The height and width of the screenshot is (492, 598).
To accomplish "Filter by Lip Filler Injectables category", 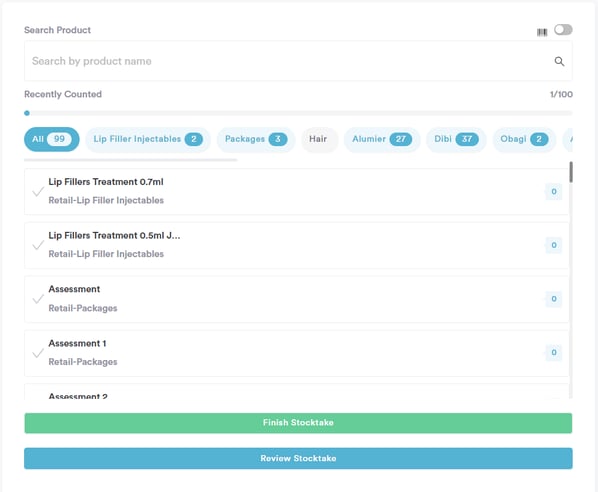I will click(148, 139).
